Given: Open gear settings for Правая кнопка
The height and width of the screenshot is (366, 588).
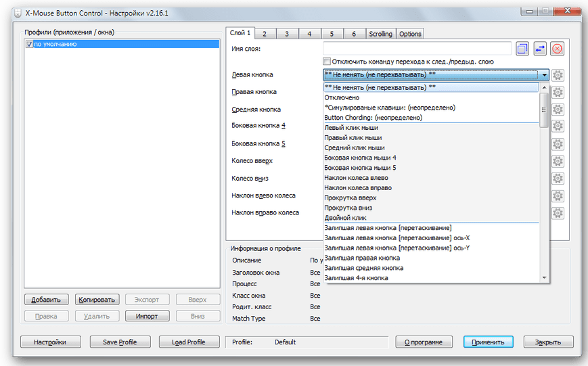Looking at the screenshot, I should tap(558, 92).
